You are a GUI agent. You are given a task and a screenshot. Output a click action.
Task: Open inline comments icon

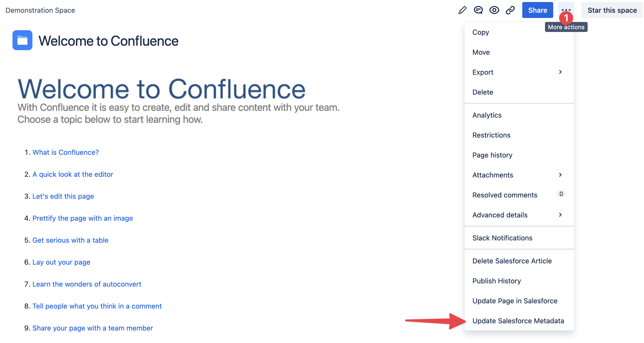(x=478, y=10)
